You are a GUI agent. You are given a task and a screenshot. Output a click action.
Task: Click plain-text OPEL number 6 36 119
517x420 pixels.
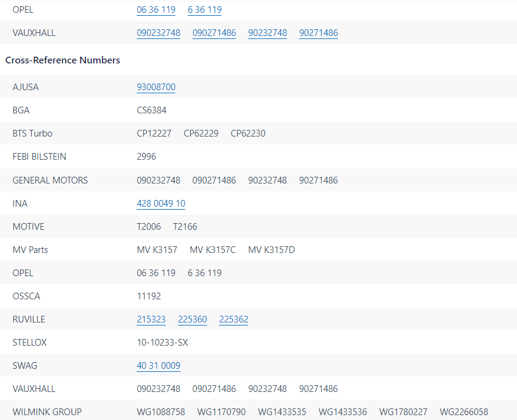[x=204, y=273]
